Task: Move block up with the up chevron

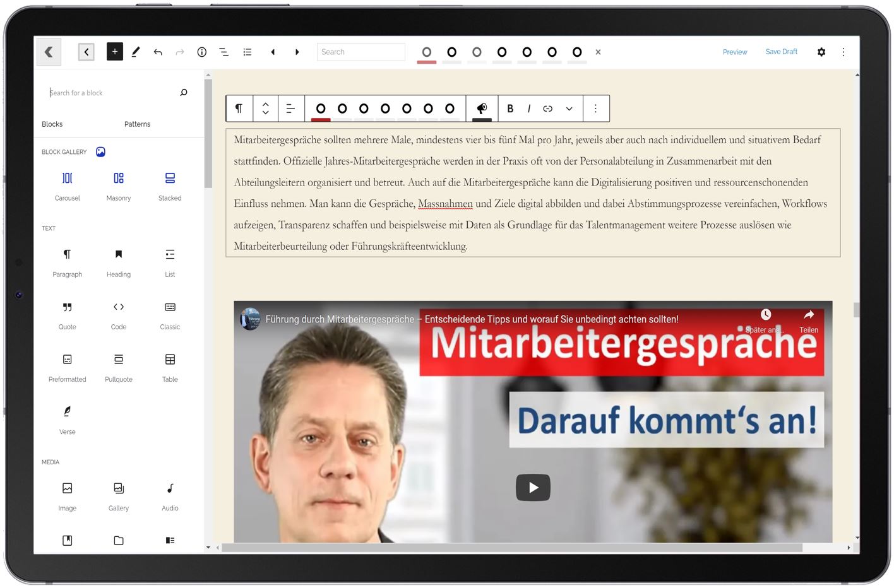Action: point(266,103)
